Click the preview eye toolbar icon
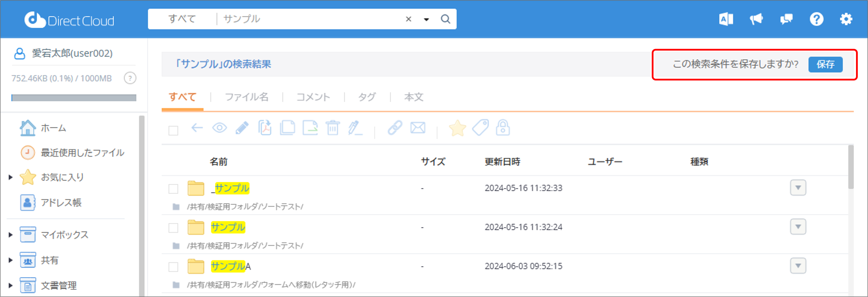This screenshot has width=868, height=297. [220, 128]
